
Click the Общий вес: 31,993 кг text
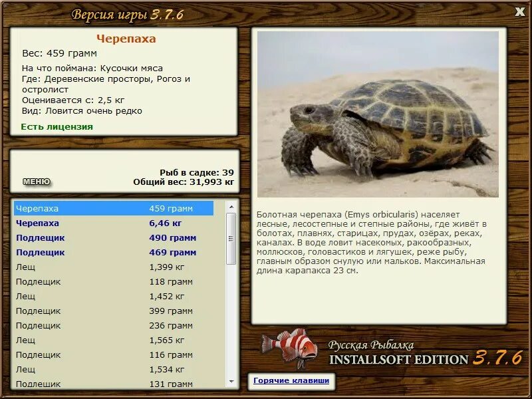tap(184, 182)
